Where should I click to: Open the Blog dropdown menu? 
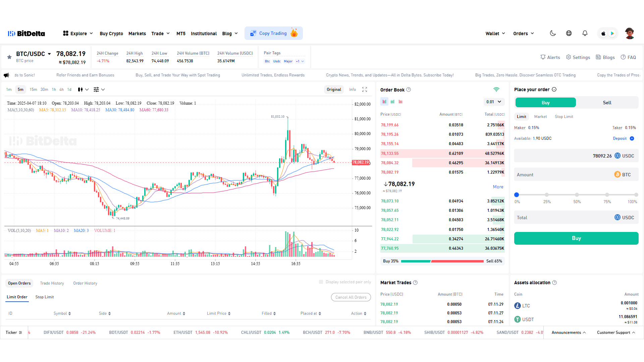click(x=230, y=34)
